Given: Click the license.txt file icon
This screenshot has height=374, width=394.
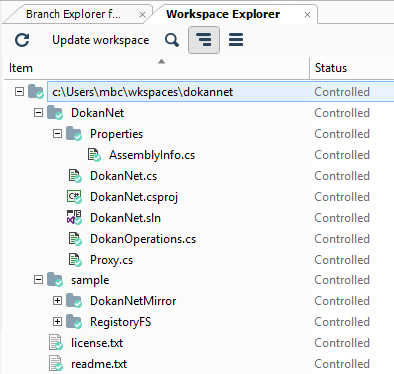Looking at the screenshot, I should pos(56,343).
